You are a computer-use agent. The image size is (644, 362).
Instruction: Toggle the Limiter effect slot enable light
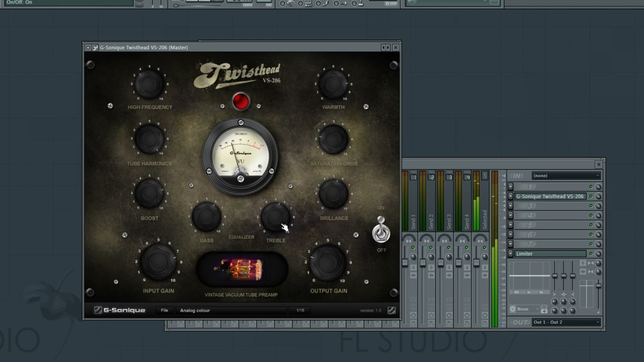[591, 254]
